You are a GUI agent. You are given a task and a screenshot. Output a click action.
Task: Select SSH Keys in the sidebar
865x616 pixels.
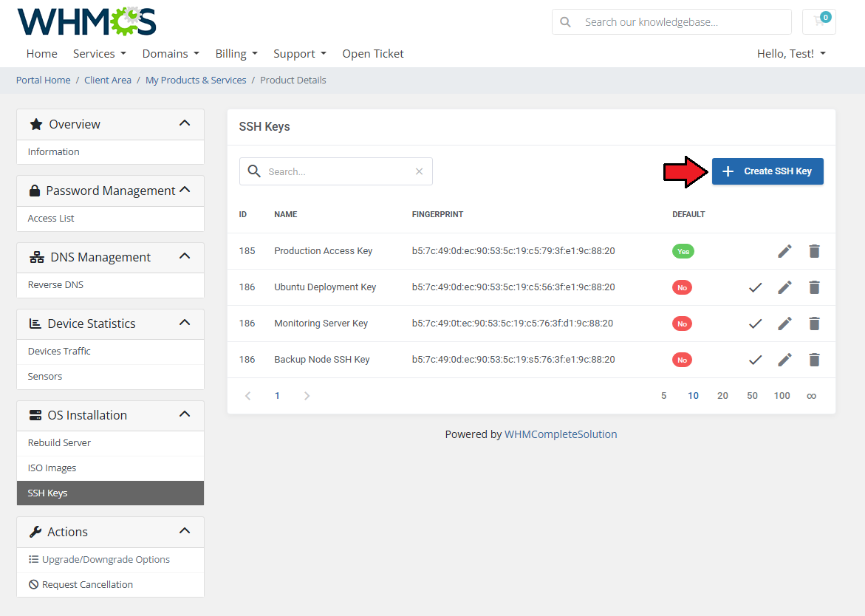click(x=110, y=493)
